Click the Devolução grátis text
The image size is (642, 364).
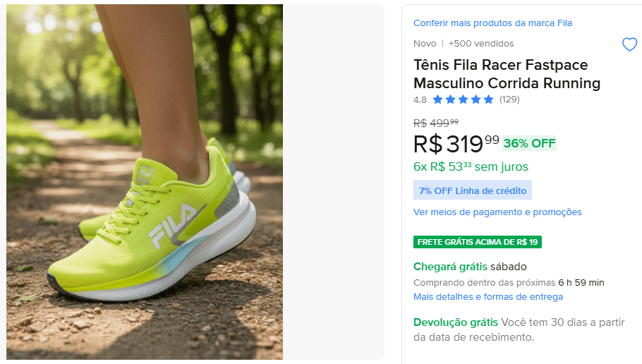pos(456,322)
